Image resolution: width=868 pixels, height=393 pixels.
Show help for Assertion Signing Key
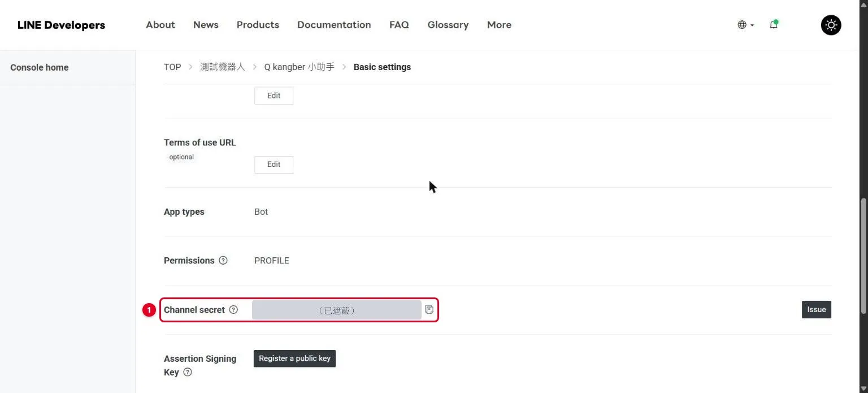[x=188, y=372]
